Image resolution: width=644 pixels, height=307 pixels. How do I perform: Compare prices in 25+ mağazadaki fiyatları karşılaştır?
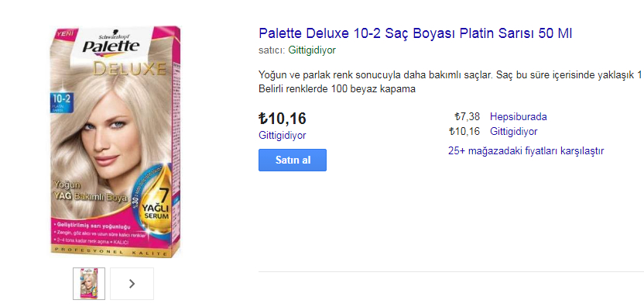pos(526,151)
